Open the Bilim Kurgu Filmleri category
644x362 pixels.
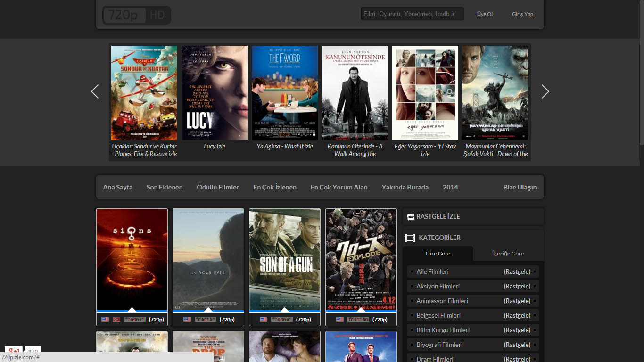(443, 330)
